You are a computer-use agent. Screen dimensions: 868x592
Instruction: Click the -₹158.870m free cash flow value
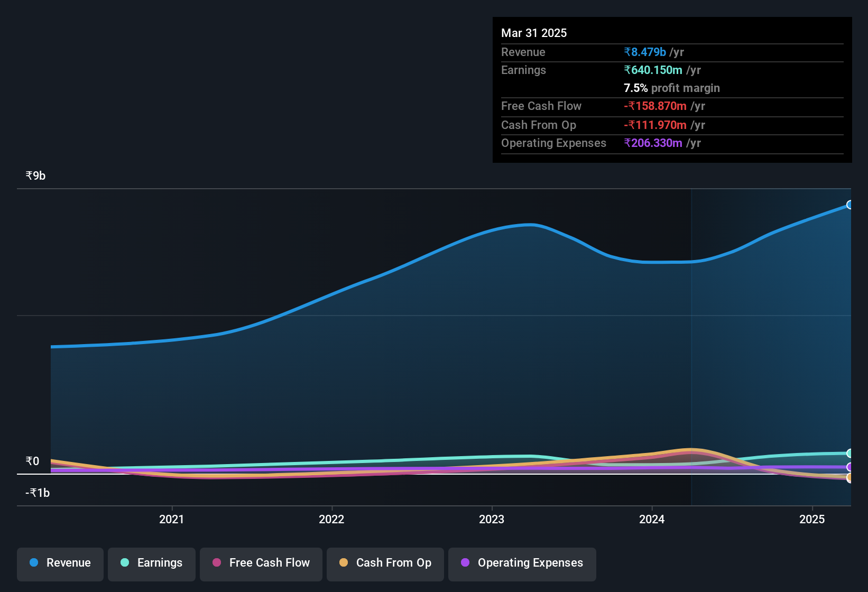[655, 106]
